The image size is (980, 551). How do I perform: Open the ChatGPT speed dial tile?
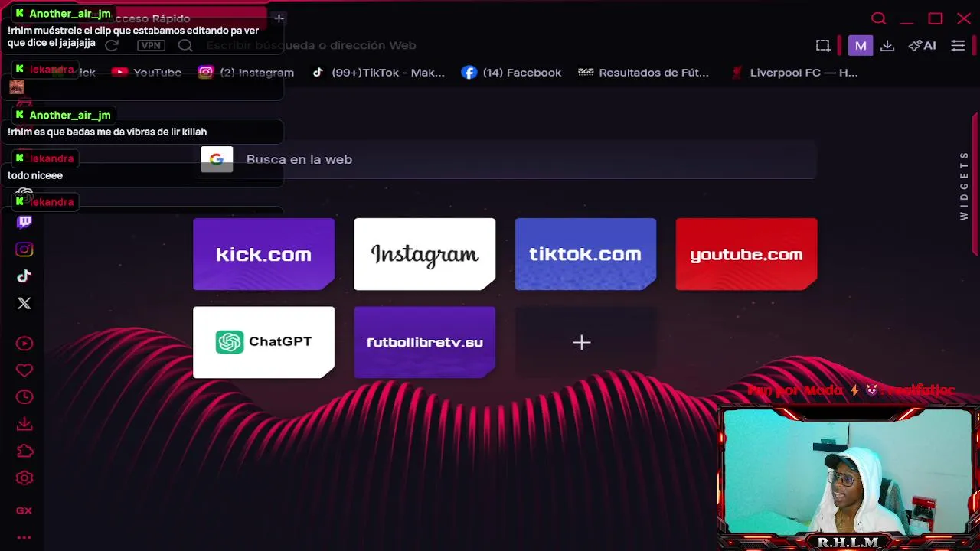pyautogui.click(x=263, y=342)
